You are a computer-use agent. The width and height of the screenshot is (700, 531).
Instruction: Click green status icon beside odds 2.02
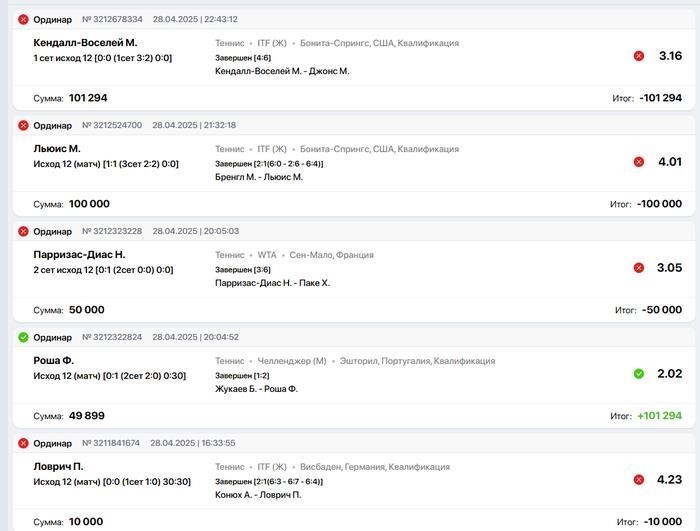pos(639,373)
